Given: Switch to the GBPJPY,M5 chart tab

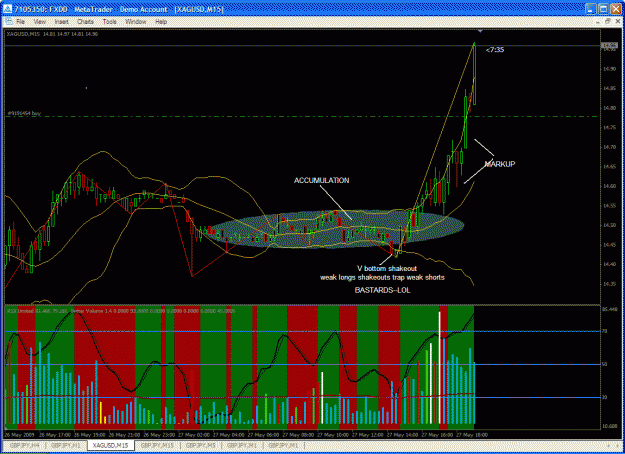Looking at the screenshot, I should pos(200,445).
